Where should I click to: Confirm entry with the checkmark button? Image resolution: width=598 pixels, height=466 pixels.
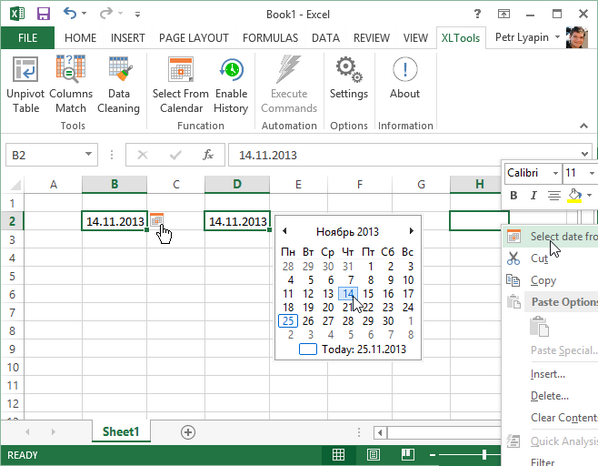[x=175, y=155]
